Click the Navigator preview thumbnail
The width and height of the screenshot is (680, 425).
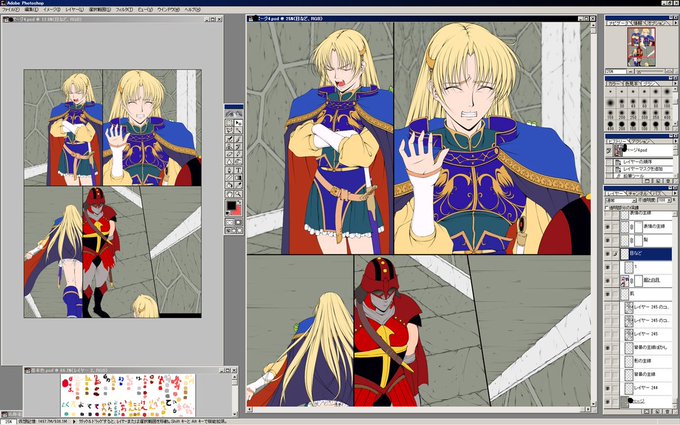coord(641,46)
